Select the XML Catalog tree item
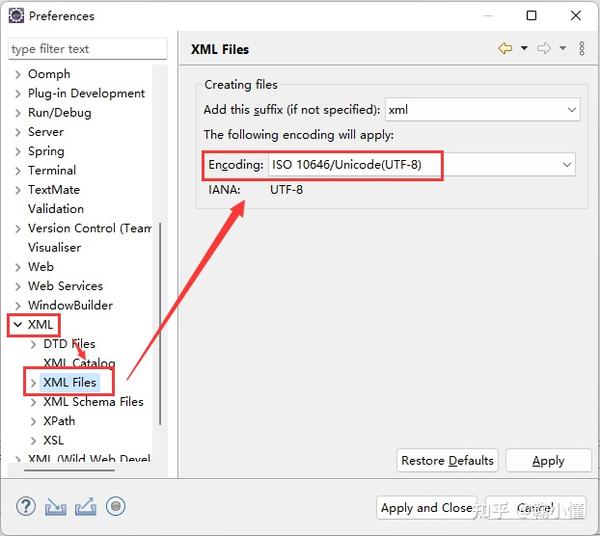The image size is (600, 536). 79,363
